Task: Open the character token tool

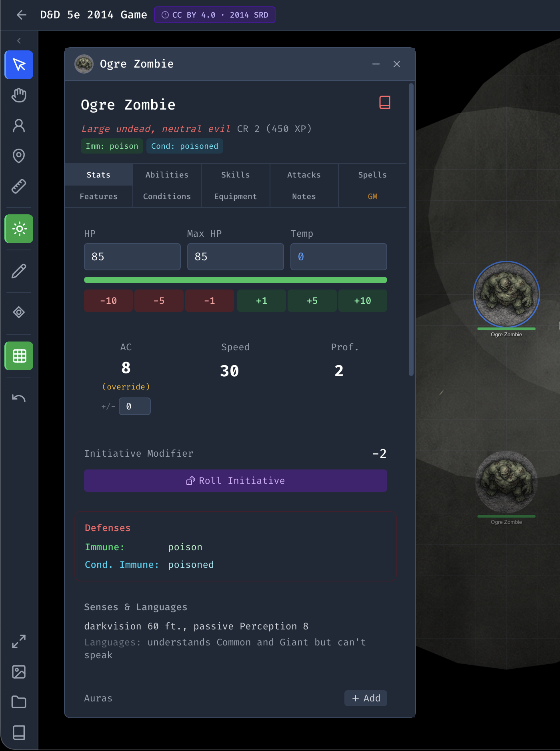Action: [19, 126]
